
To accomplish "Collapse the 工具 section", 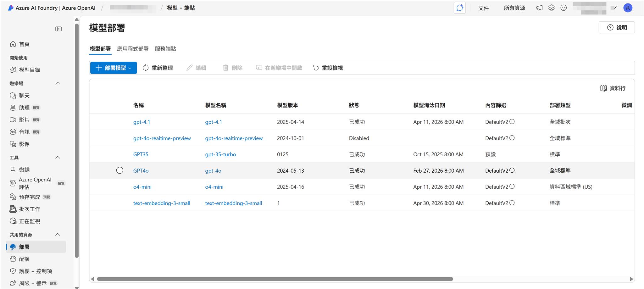I will pyautogui.click(x=58, y=158).
